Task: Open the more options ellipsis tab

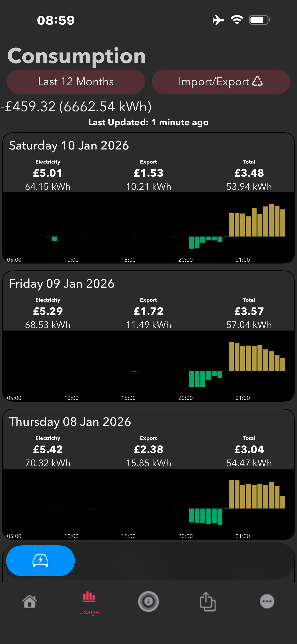Action: coord(267,601)
